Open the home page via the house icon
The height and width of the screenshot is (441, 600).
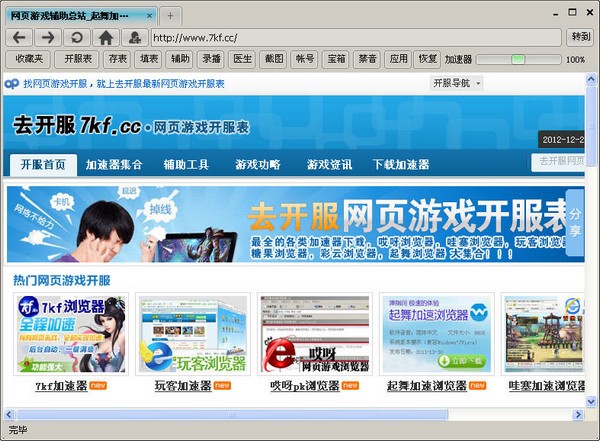click(106, 38)
